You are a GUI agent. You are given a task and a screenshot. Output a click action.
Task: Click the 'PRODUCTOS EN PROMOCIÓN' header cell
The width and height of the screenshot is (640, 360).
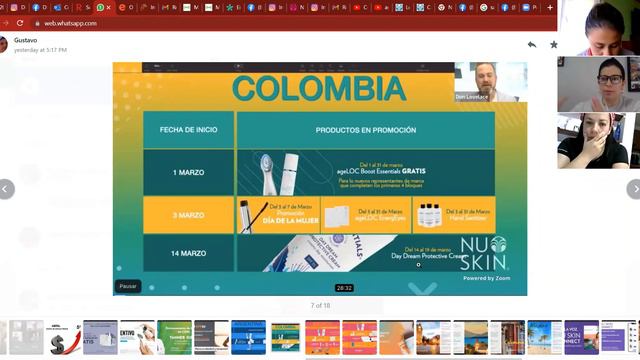[366, 130]
